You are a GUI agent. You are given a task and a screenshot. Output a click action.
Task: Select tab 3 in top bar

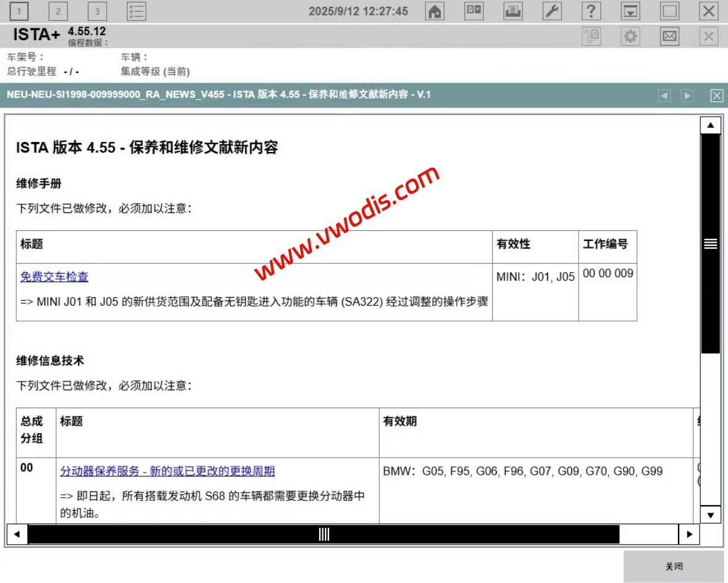[x=97, y=11]
